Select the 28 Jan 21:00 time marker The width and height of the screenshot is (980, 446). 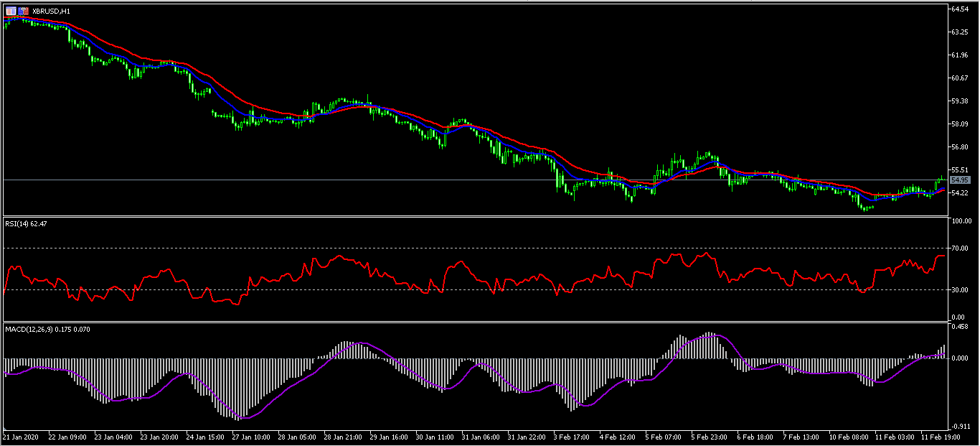(342, 437)
